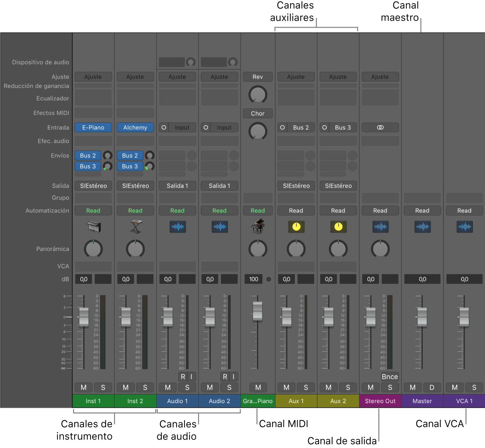Click the Ecualizador slot on Inst 2
This screenshot has width=485, height=448.
click(135, 98)
